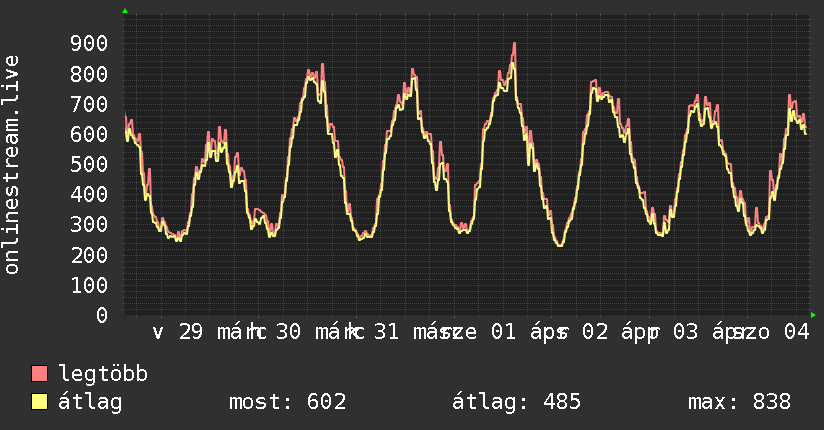This screenshot has height=430, width=824.
Task: Click the "átlag: 485" average statistic
Action: (516, 402)
